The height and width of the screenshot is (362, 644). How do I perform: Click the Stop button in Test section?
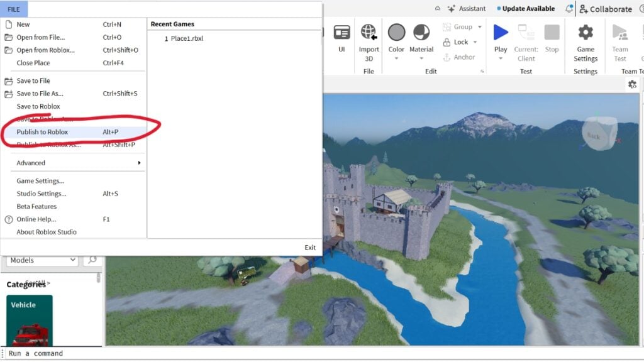tap(552, 38)
